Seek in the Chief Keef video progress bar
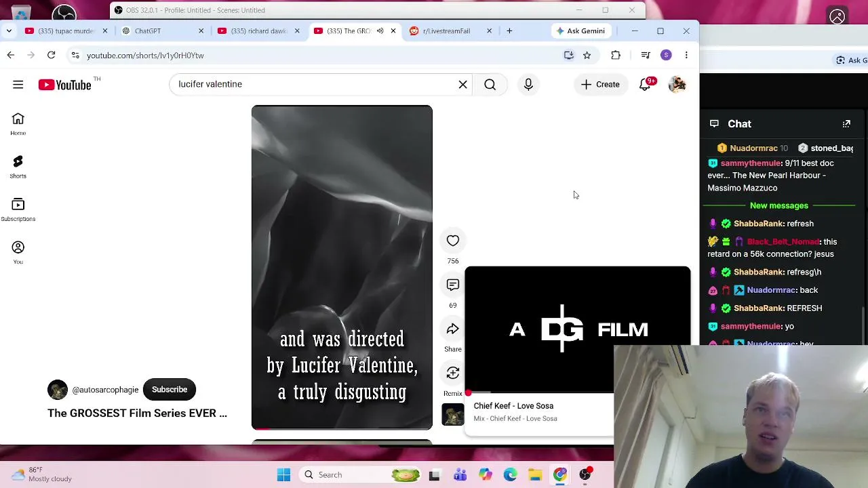This screenshot has height=488, width=868. pos(540,393)
